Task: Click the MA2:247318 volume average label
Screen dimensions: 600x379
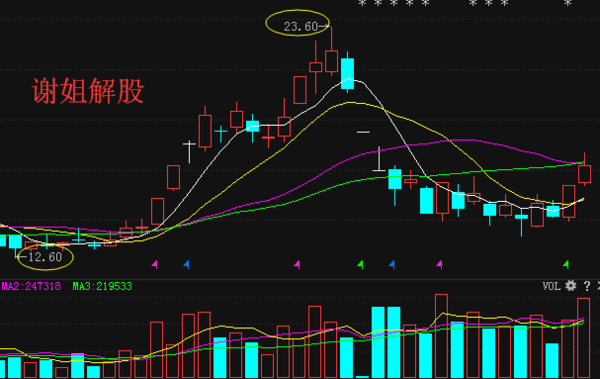Action: coord(31,286)
